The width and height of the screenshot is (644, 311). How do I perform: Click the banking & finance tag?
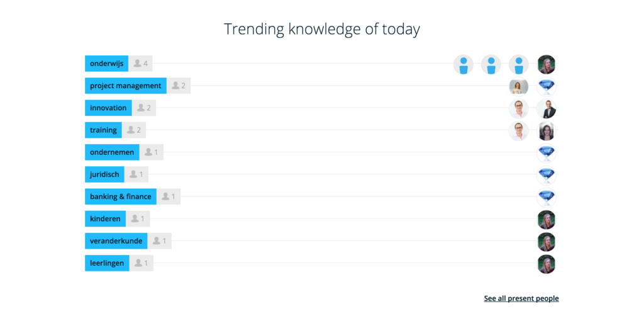click(121, 196)
